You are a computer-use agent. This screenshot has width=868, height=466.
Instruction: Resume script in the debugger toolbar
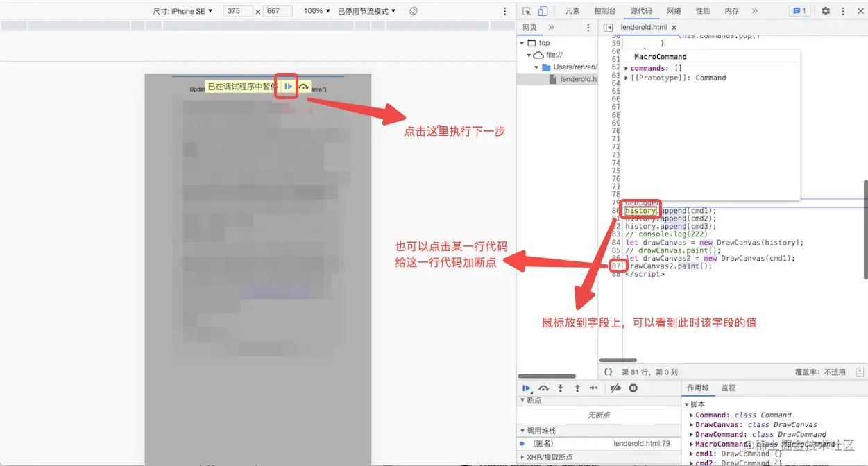(527, 388)
